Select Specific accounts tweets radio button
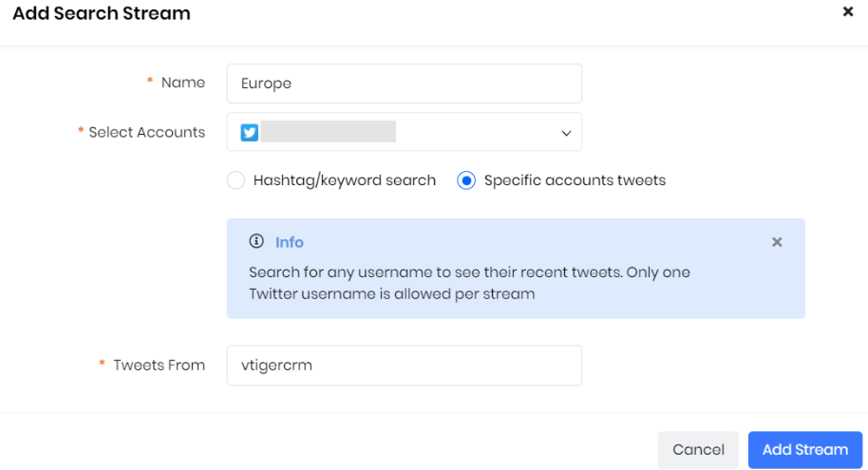This screenshot has height=470, width=868. click(466, 180)
